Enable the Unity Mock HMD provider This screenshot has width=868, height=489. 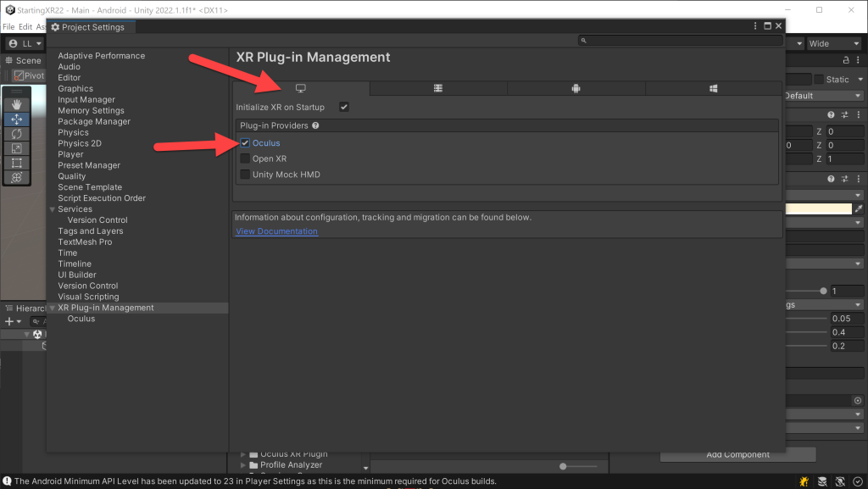245,175
